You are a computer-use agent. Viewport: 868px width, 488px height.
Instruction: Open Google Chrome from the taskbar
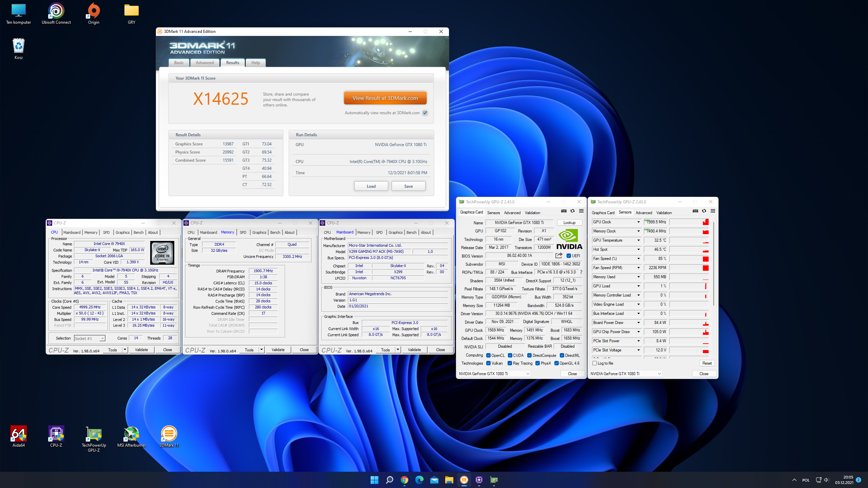coord(404,480)
